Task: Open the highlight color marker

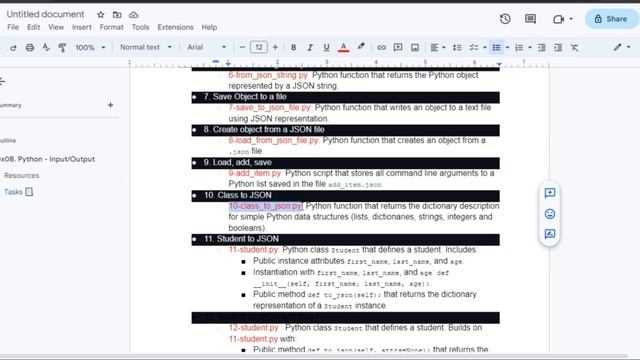Action: click(361, 47)
